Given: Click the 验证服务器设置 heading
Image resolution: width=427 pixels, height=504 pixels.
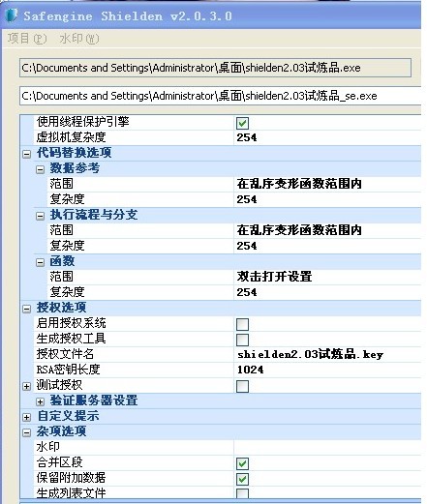Looking at the screenshot, I should (94, 400).
